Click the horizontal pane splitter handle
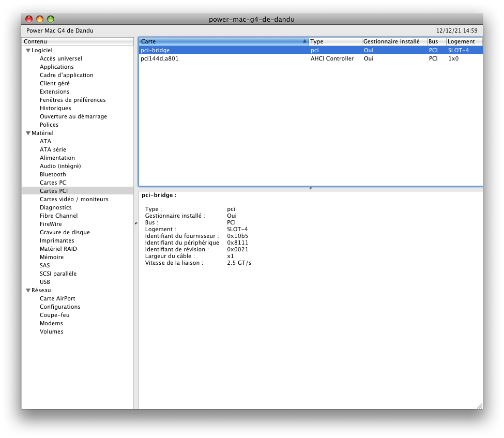The height and width of the screenshot is (438, 504). tap(310, 189)
